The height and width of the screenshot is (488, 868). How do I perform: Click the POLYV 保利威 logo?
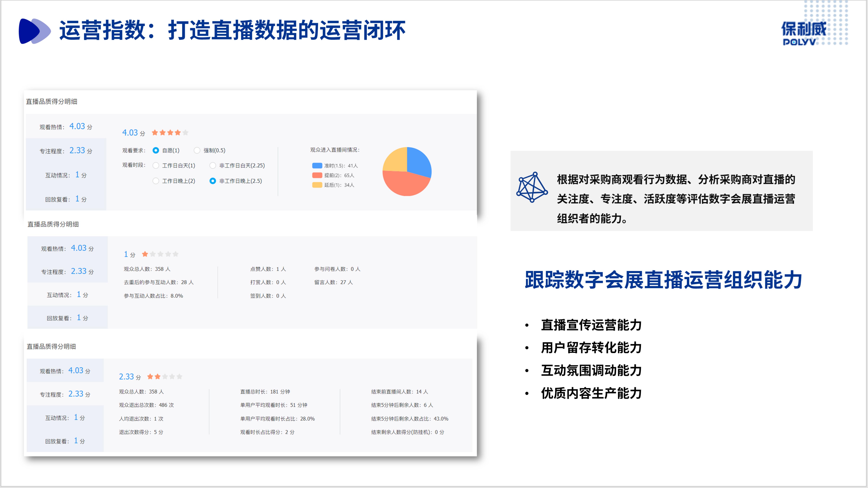tap(804, 33)
